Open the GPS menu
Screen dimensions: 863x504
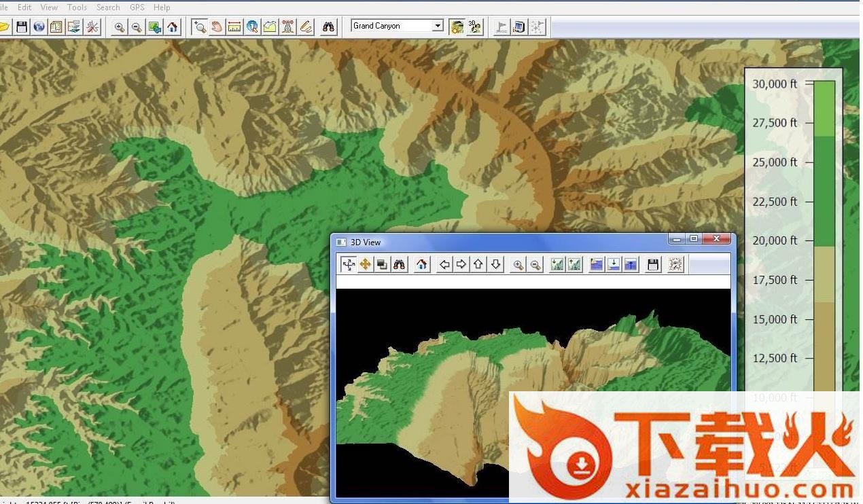pyautogui.click(x=137, y=7)
